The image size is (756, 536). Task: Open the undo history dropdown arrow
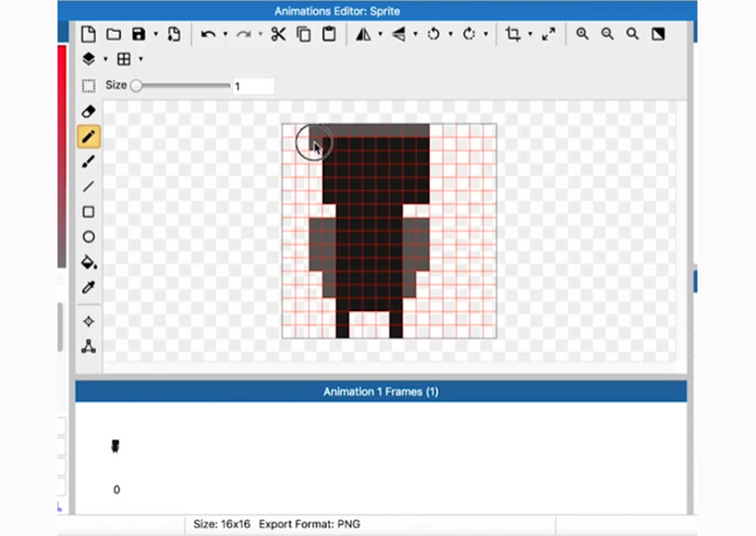[x=225, y=35]
